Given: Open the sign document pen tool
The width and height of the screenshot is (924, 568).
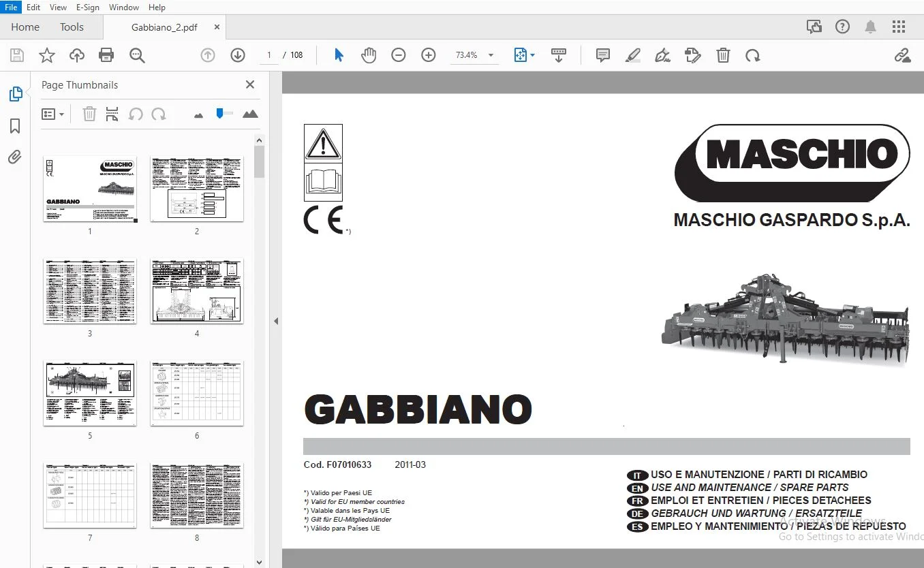Looking at the screenshot, I should [662, 55].
